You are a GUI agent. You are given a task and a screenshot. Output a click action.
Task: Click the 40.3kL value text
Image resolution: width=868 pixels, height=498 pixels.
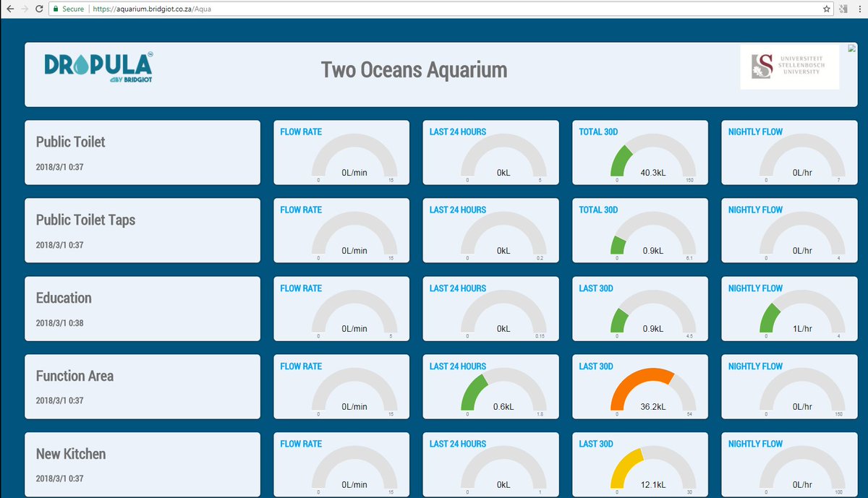click(x=653, y=173)
